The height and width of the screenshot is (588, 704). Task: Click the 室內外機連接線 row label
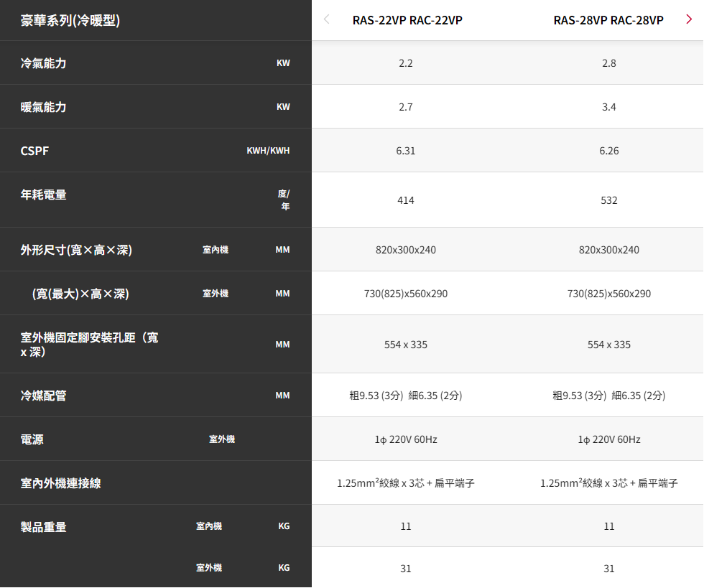click(x=61, y=483)
